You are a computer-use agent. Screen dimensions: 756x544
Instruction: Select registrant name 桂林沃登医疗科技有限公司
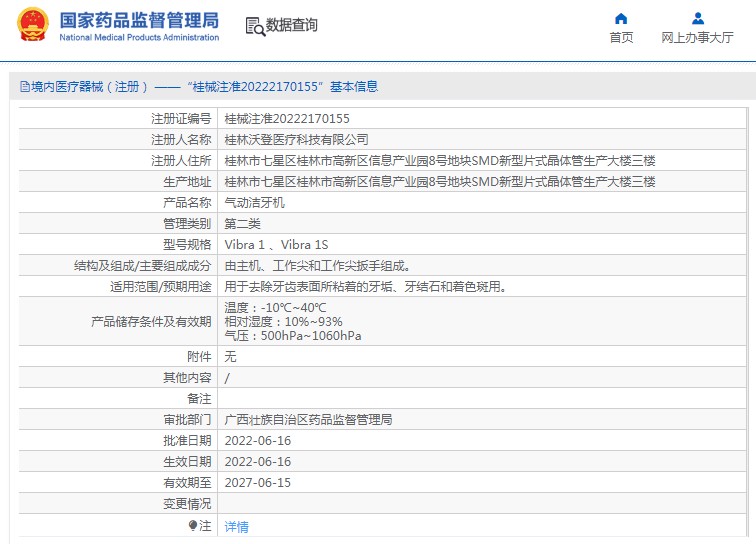pos(297,140)
